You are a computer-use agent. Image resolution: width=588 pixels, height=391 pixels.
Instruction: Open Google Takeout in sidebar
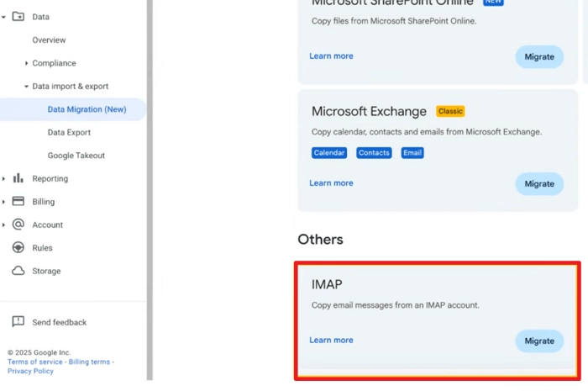click(x=76, y=156)
